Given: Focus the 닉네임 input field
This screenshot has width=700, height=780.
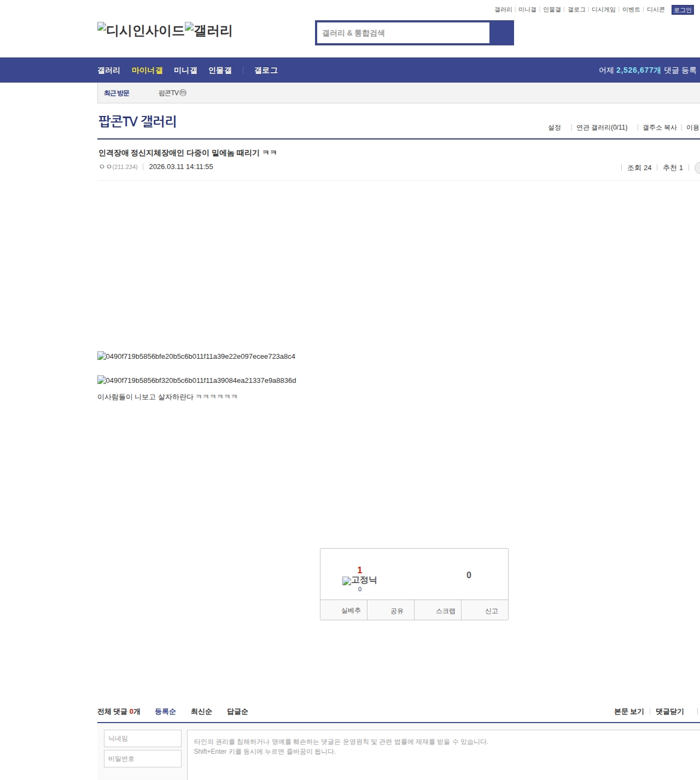Looking at the screenshot, I should 143,738.
